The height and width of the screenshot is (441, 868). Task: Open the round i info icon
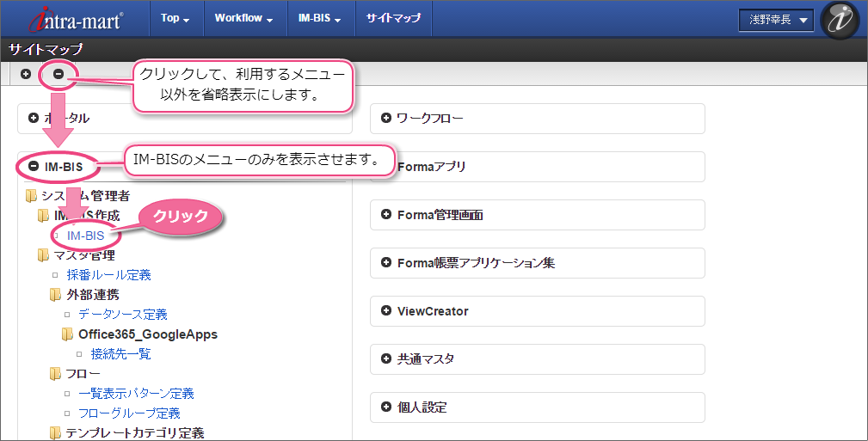coord(840,20)
